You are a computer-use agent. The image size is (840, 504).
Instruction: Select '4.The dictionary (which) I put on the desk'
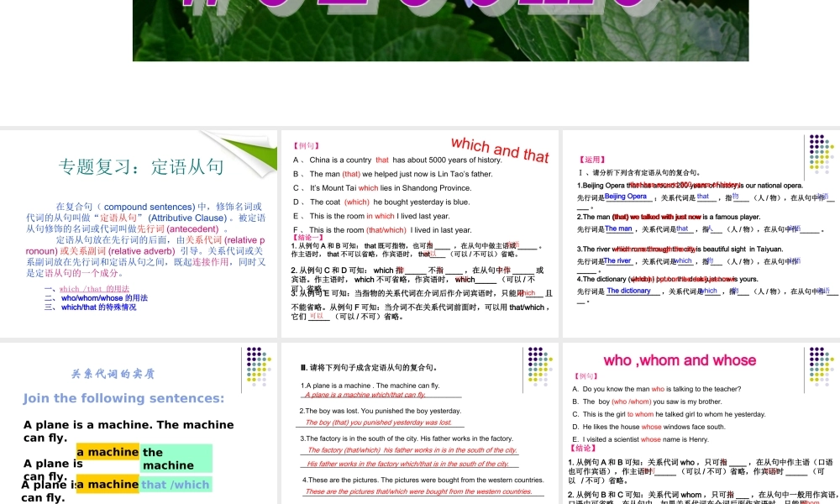[668, 279]
